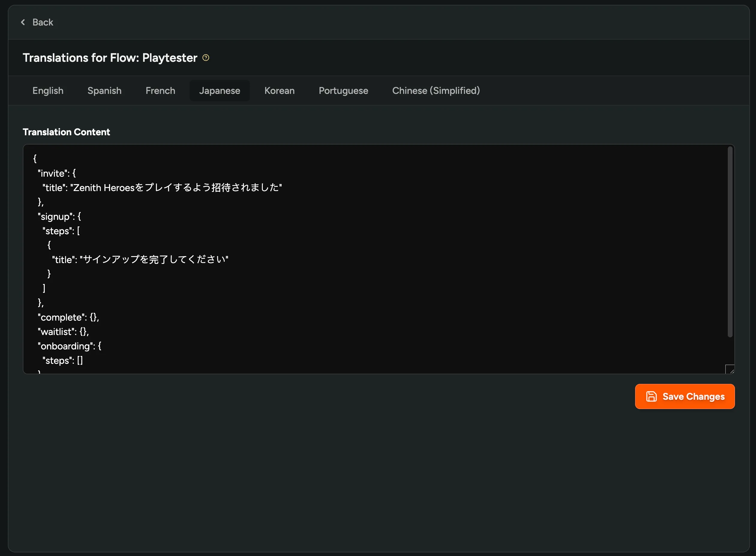Switch to the English tab
The image size is (756, 556).
point(48,91)
